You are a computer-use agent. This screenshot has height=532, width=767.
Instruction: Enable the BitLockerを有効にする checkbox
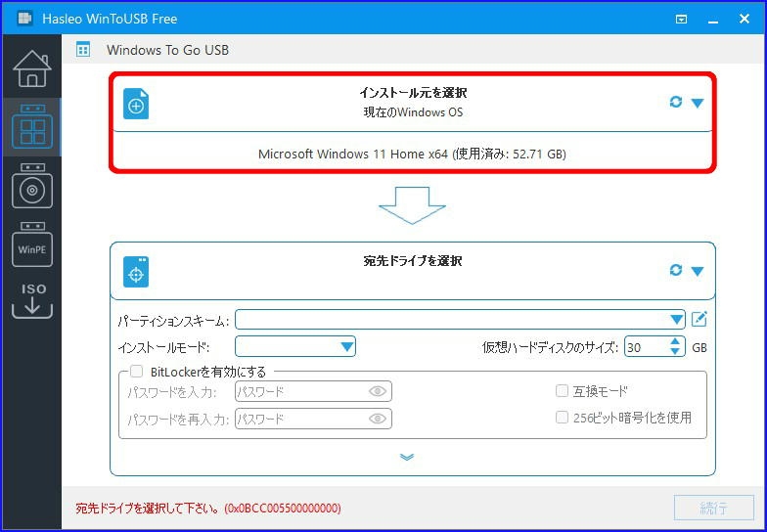(x=137, y=372)
